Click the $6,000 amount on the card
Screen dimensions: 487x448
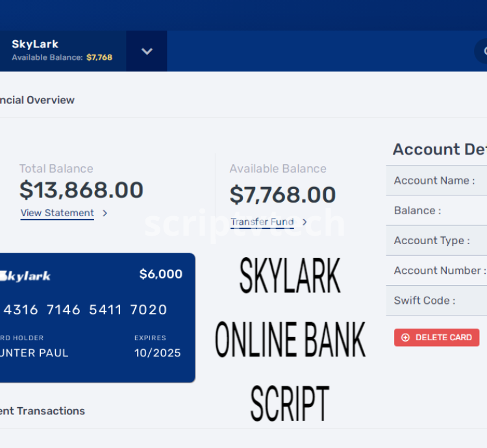click(x=160, y=274)
